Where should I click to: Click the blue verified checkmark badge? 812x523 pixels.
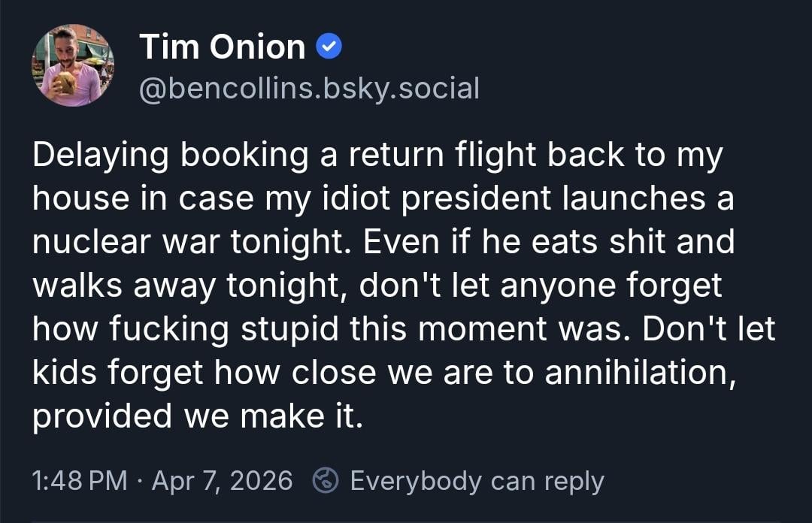(x=329, y=48)
